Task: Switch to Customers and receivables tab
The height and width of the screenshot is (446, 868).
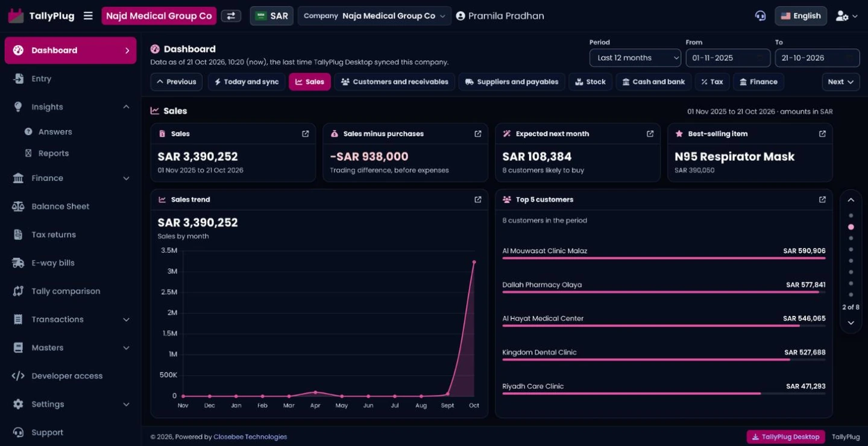Action: (x=394, y=82)
